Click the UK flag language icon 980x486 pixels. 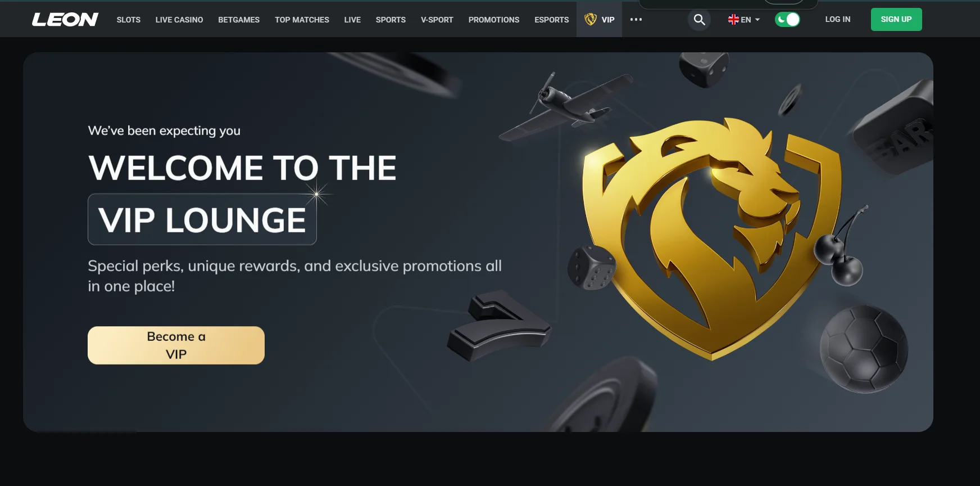pos(733,20)
